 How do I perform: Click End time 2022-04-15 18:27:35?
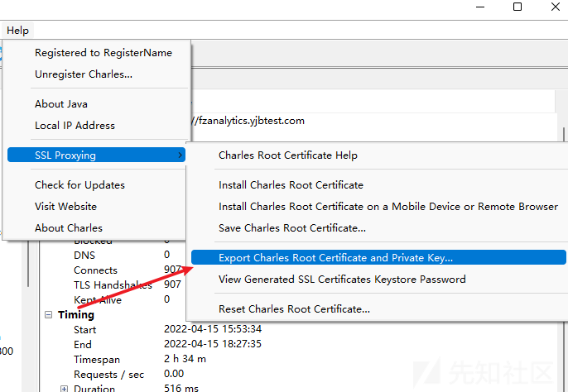click(x=213, y=343)
